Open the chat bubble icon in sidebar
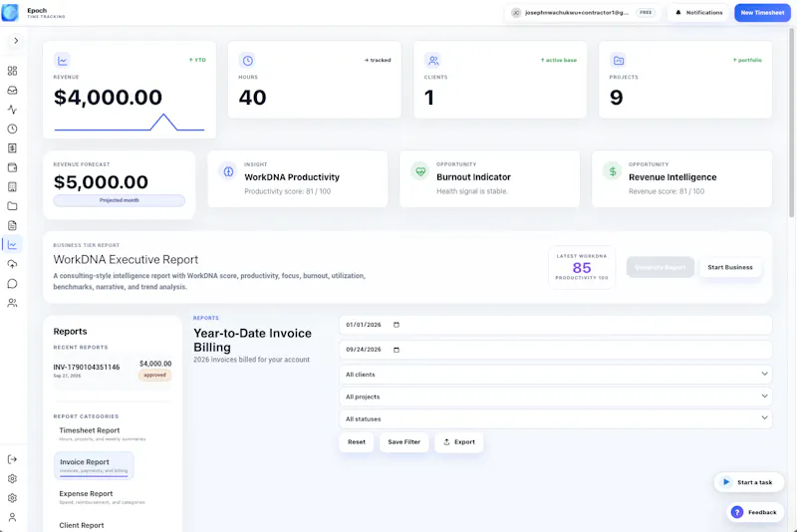Viewport: 797px width, 532px height. pyautogui.click(x=12, y=284)
